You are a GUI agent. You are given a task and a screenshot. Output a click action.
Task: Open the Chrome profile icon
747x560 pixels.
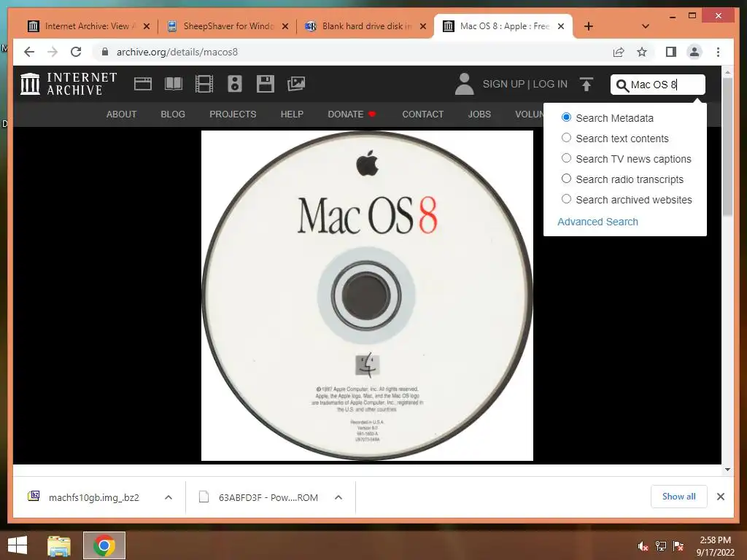point(694,52)
